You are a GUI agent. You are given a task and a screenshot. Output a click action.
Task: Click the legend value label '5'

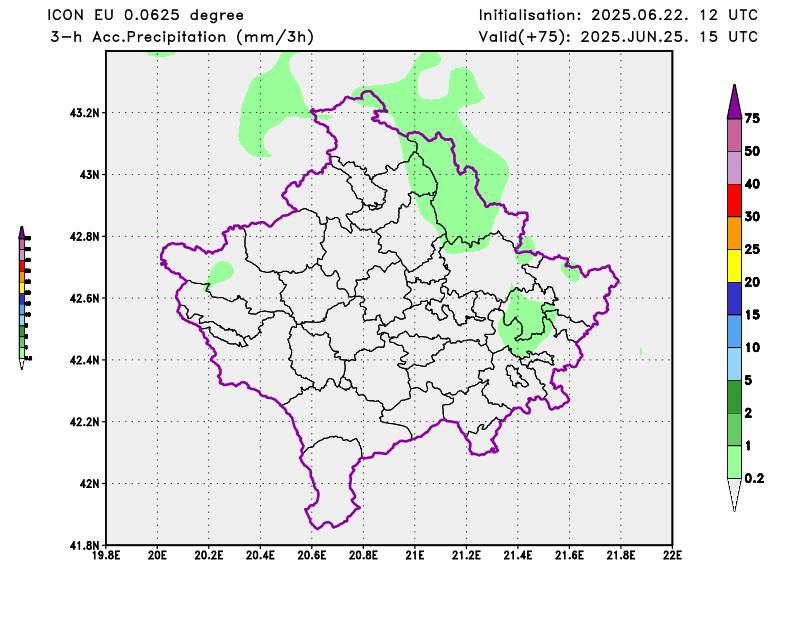[748, 380]
